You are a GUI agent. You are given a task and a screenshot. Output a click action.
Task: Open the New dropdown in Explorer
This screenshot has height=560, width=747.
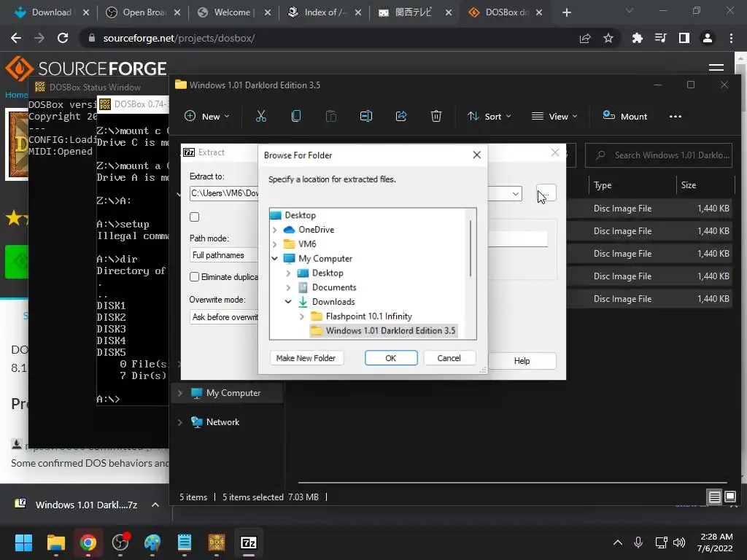coord(206,116)
